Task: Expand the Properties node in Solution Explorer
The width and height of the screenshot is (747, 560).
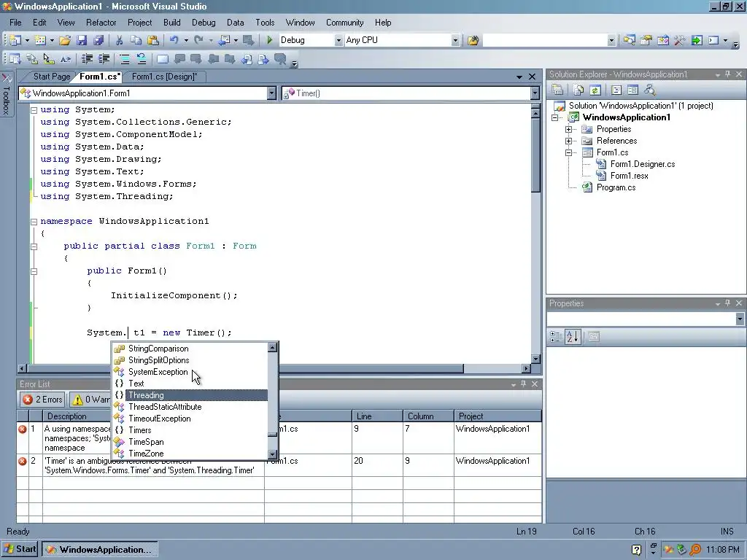Action: (568, 130)
